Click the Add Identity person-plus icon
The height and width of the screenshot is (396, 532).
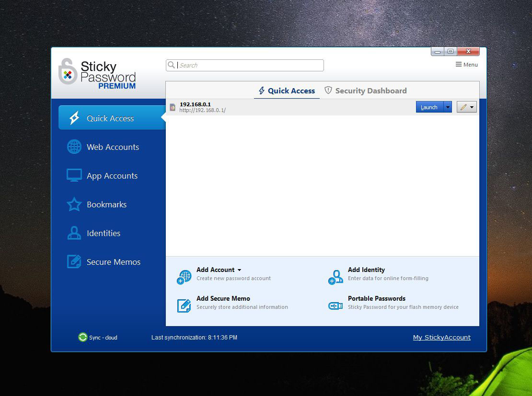pos(335,277)
